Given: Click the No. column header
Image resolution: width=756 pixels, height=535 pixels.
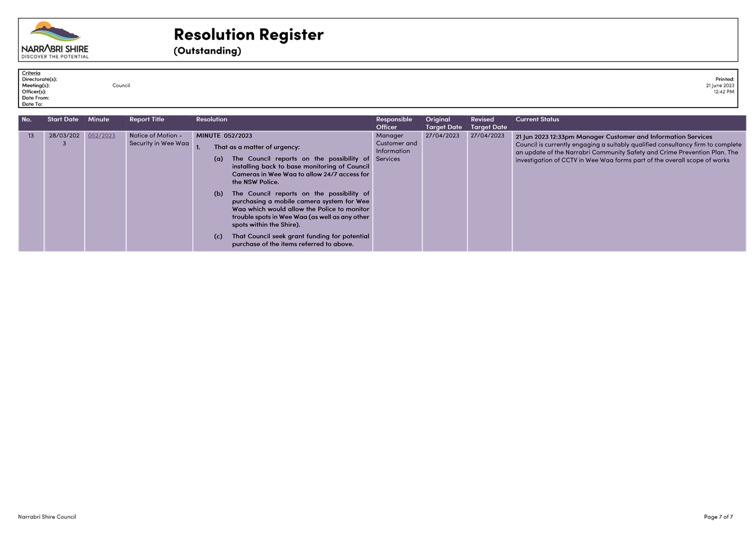Looking at the screenshot, I should [x=26, y=119].
